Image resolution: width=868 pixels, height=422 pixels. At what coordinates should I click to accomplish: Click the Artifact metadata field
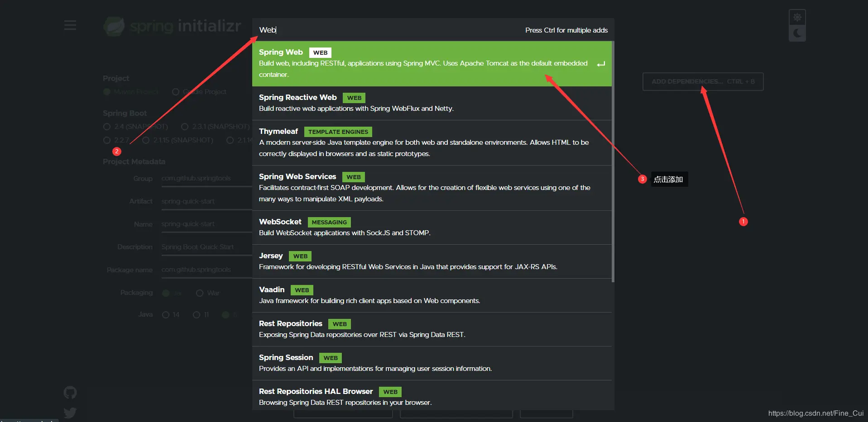[x=206, y=201]
